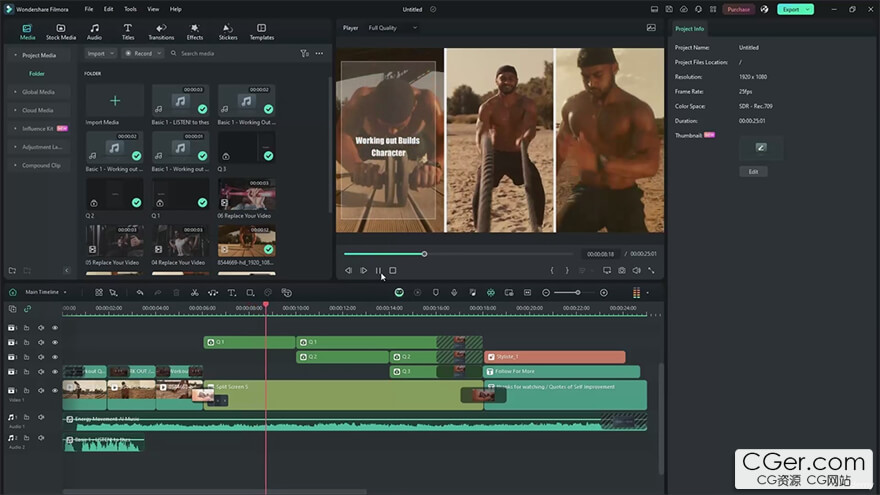Set mark out point brace

click(567, 271)
